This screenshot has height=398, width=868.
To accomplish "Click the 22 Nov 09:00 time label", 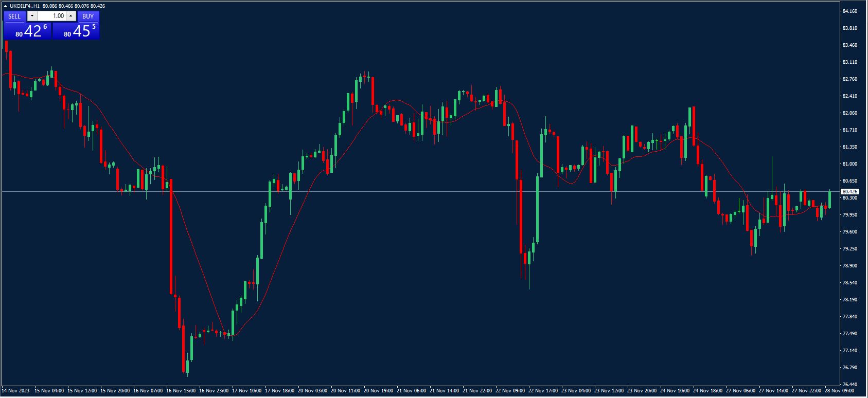I will pos(510,391).
